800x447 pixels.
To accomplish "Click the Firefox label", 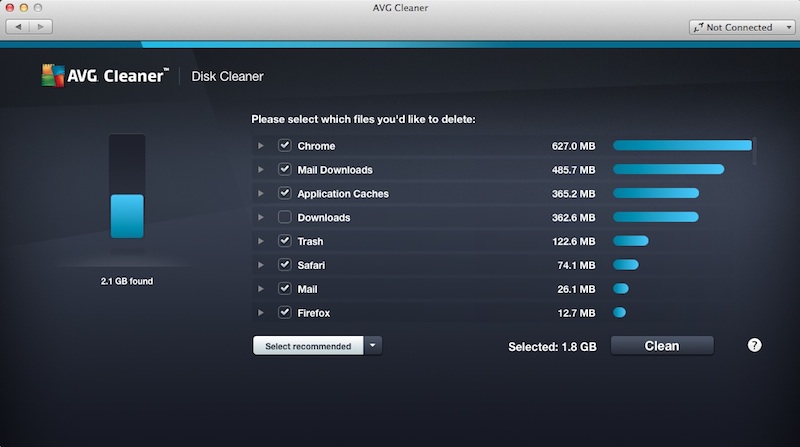I will [314, 313].
